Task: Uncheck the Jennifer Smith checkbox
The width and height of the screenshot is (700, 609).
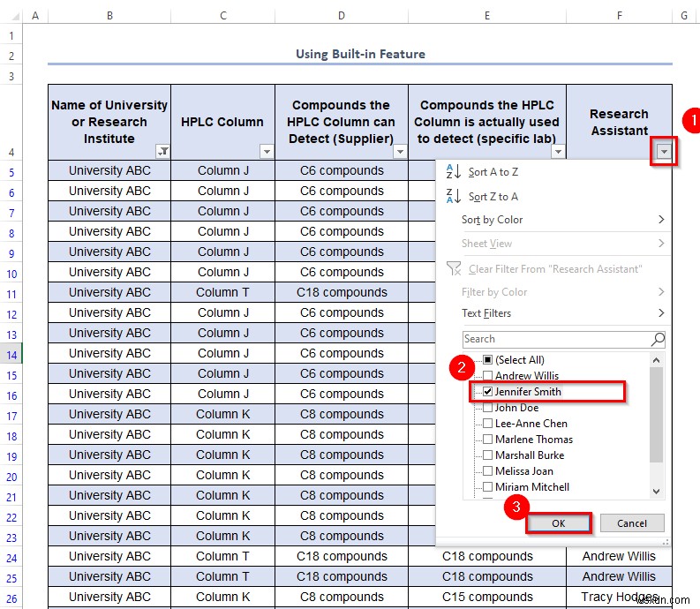Action: coord(487,392)
